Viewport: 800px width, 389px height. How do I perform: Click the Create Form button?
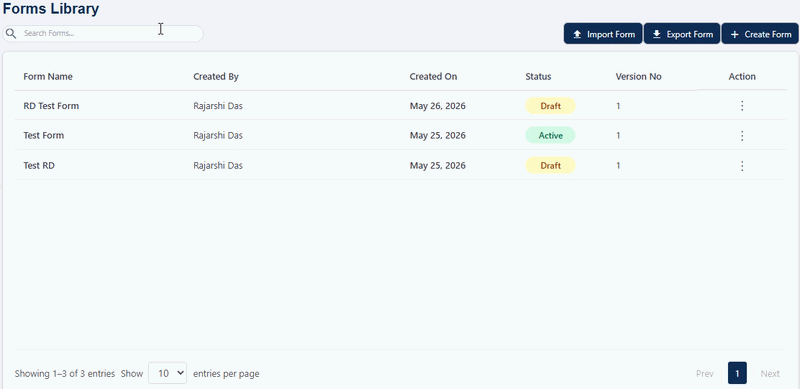pyautogui.click(x=760, y=34)
